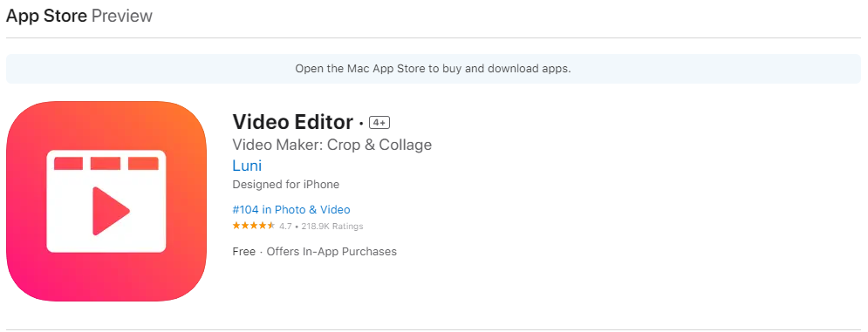Click the 4+ age rating badge
Image resolution: width=868 pixels, height=332 pixels.
(x=379, y=122)
